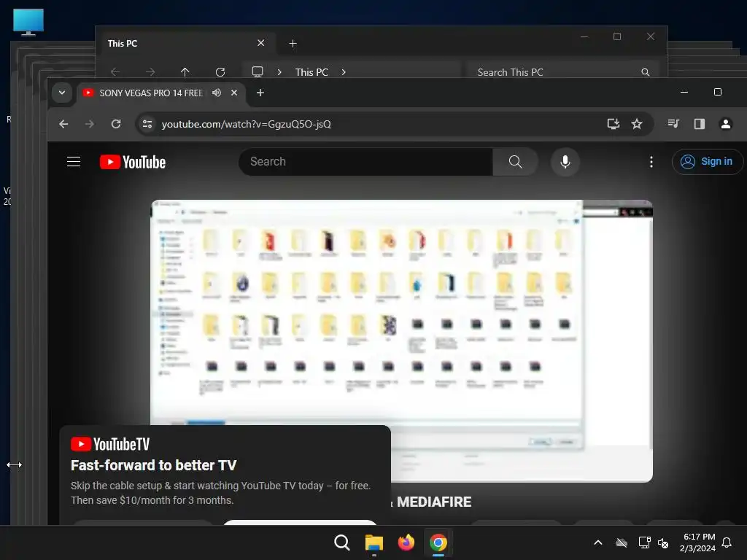This screenshot has width=747, height=560.
Task: Minimize the Chrome window
Action: pos(684,92)
